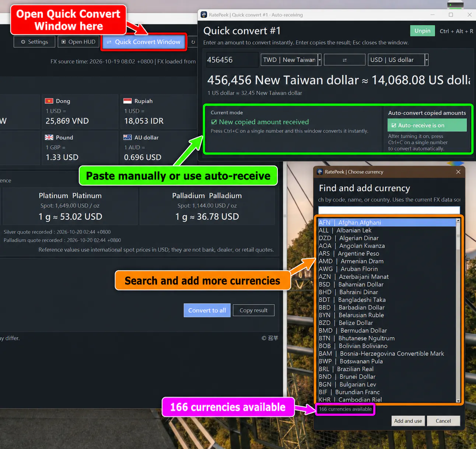
Task: Select AMD | Armenian Dram
Action: tap(387, 261)
